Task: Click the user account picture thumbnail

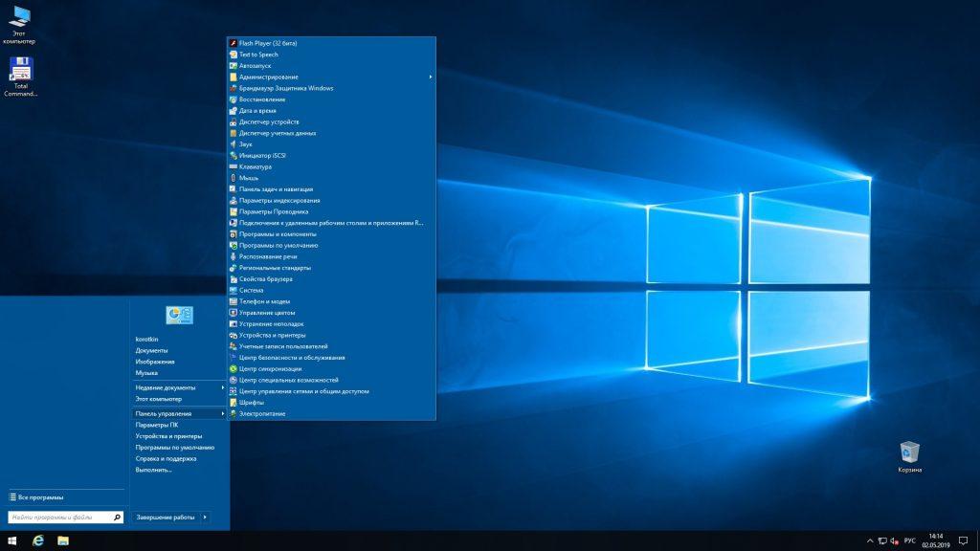Action: [x=179, y=315]
